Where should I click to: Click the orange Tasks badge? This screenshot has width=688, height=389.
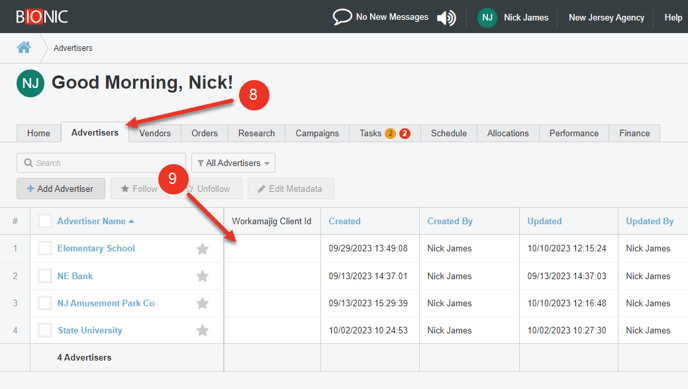click(x=390, y=133)
